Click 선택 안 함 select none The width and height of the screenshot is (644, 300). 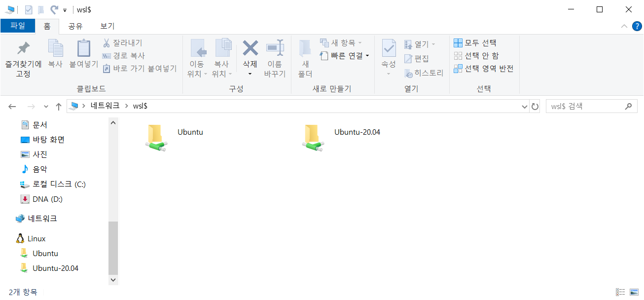(x=476, y=56)
